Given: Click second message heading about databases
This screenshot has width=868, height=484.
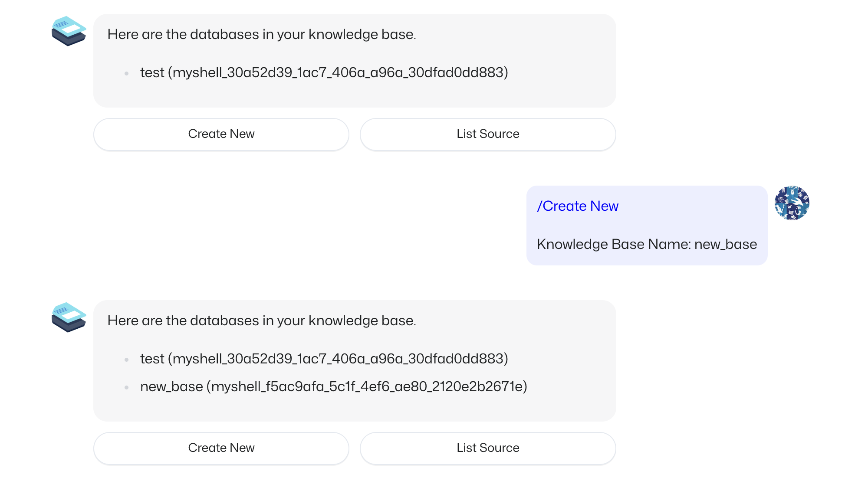Looking at the screenshot, I should (262, 320).
